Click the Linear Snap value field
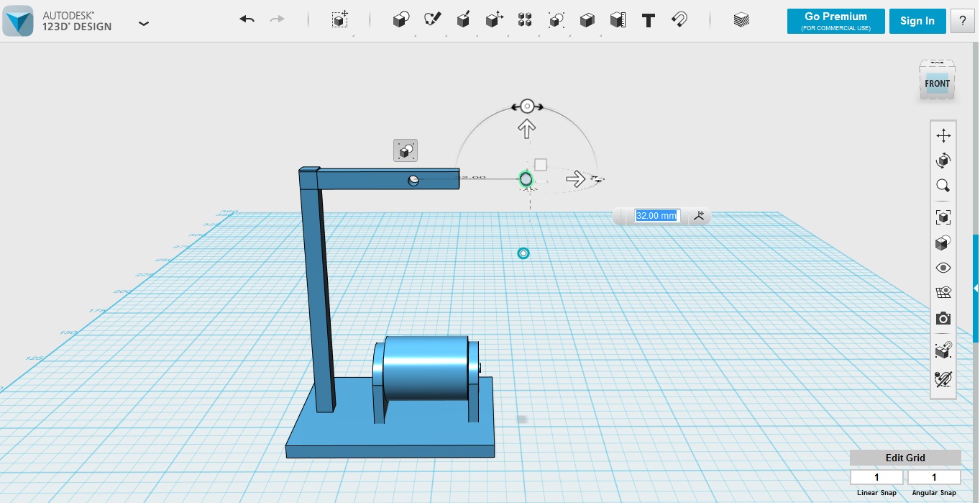This screenshot has width=980, height=503. pyautogui.click(x=876, y=477)
